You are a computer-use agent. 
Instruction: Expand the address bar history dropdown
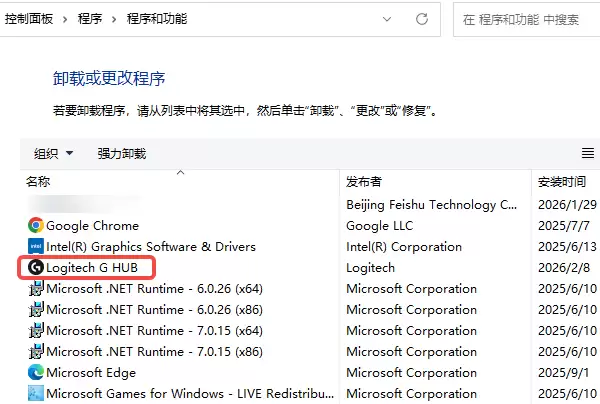(x=387, y=19)
